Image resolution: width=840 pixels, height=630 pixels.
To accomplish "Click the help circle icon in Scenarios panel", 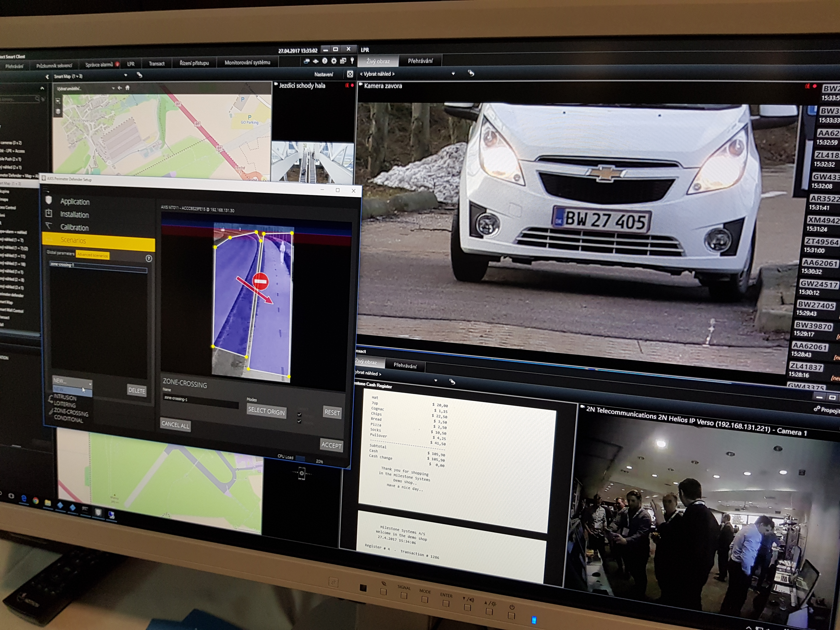I will tap(149, 258).
